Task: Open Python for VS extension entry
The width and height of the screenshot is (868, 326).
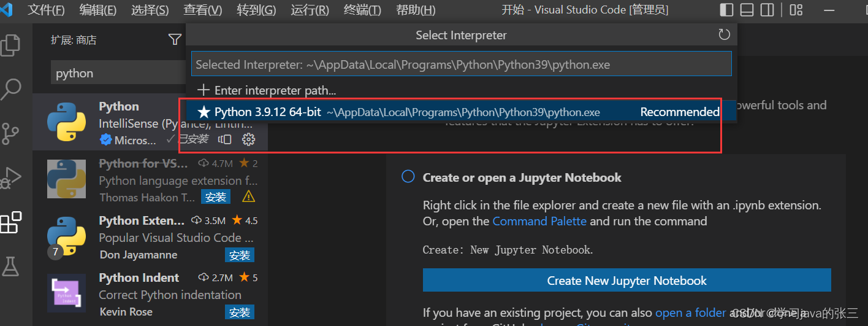Action: (x=150, y=179)
